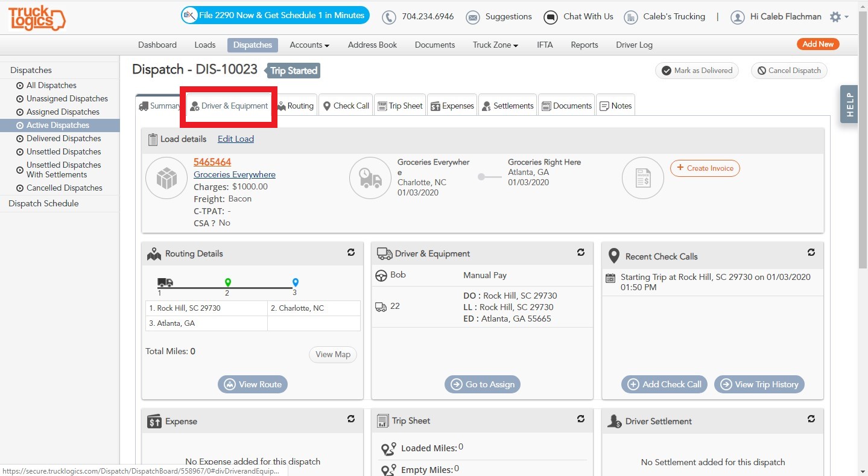Click the Go to Assign button
This screenshot has height=476, width=868.
483,384
